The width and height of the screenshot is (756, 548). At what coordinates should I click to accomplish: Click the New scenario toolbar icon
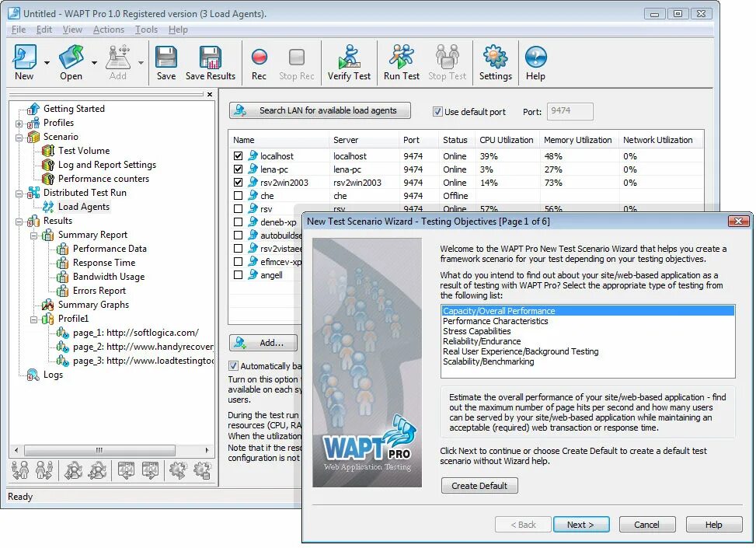24,63
